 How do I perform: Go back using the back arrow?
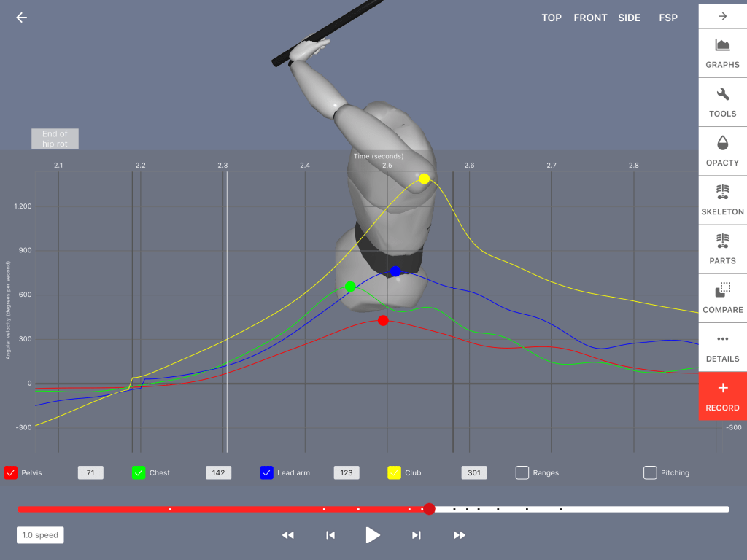[x=22, y=17]
